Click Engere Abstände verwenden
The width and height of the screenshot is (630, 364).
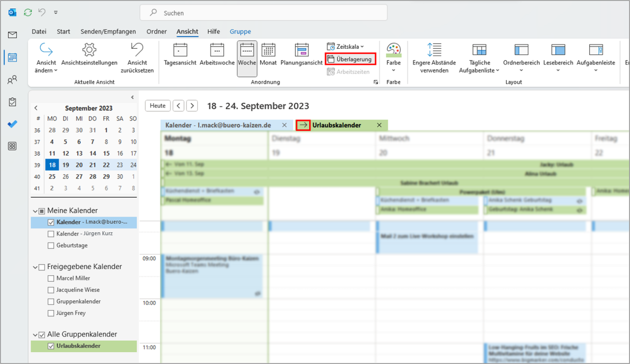[x=434, y=58]
